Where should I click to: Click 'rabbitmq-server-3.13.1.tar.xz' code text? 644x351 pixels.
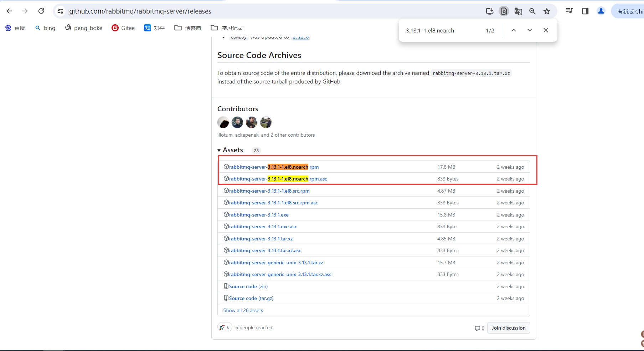pyautogui.click(x=471, y=73)
